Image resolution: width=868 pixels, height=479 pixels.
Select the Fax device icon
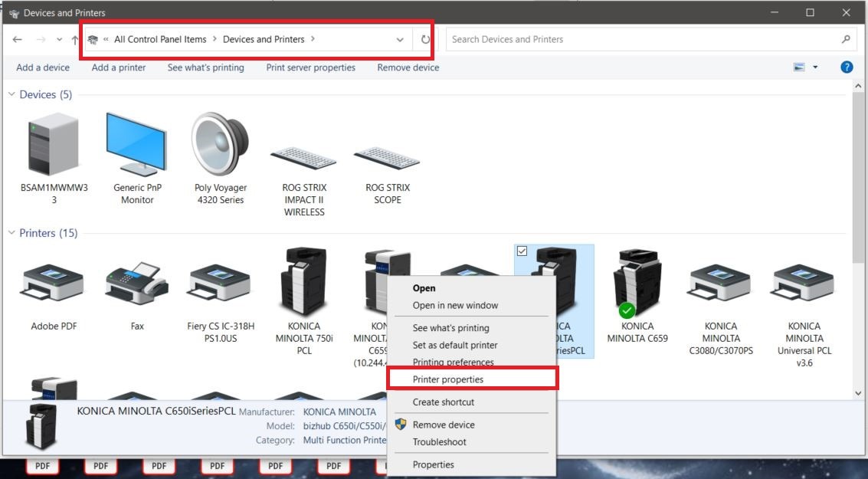pyautogui.click(x=136, y=284)
